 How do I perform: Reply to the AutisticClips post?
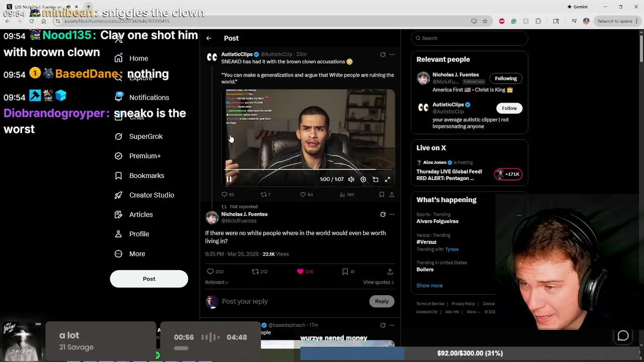point(228,195)
